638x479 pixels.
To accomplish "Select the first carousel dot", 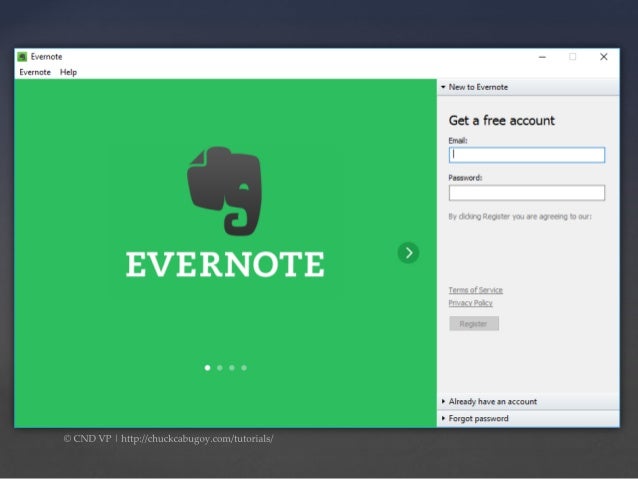I will (x=208, y=368).
